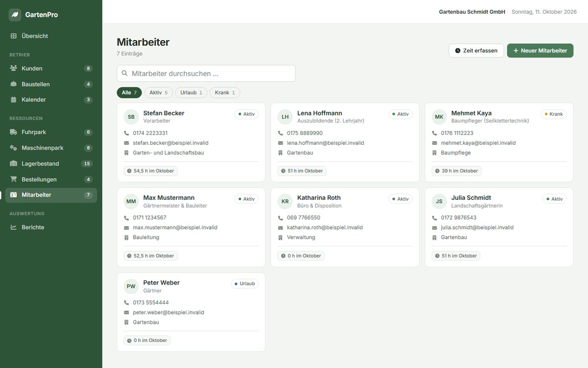The image size is (588, 368).
Task: Click the Fuhrpark count badge 6
Action: pos(88,132)
